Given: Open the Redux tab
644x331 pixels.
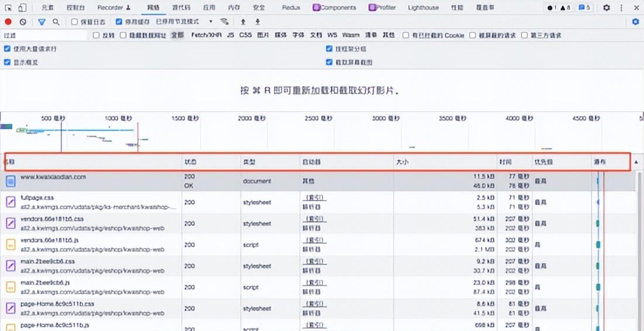Looking at the screenshot, I should click(291, 8).
